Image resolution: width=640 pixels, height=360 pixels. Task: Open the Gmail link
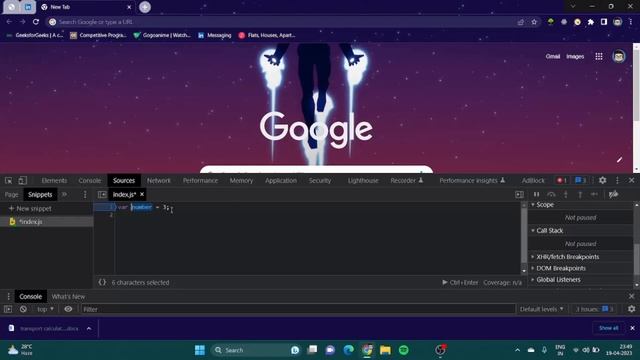coord(553,56)
